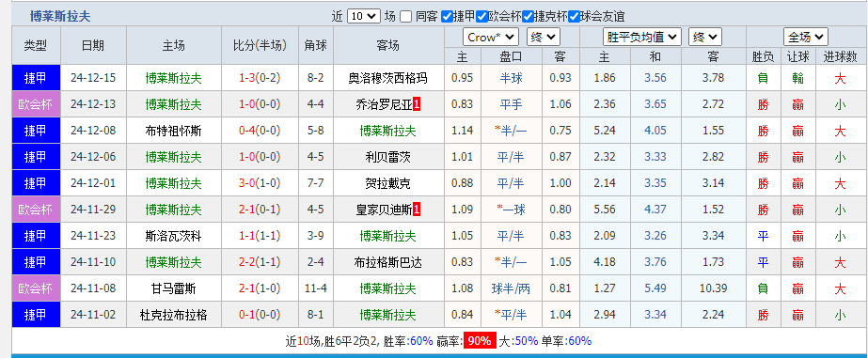
Task: Click the 負 result on the 24-11-08 row
Action: (x=763, y=288)
